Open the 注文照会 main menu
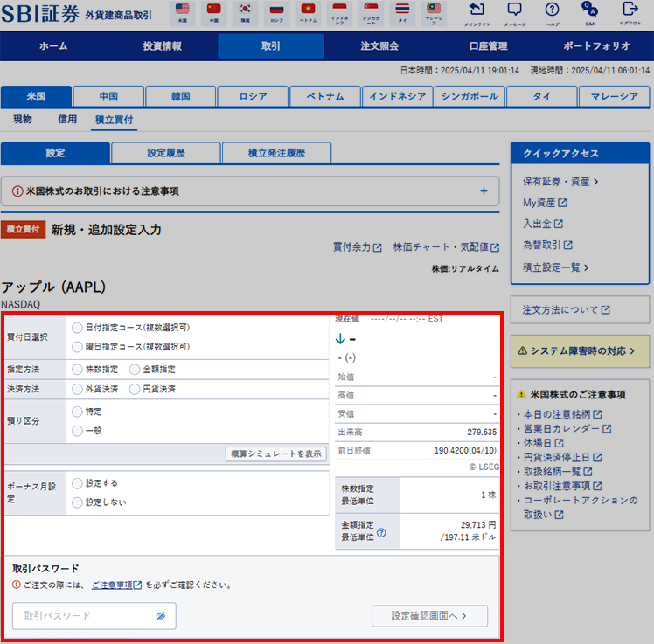The image size is (654, 644). click(379, 45)
